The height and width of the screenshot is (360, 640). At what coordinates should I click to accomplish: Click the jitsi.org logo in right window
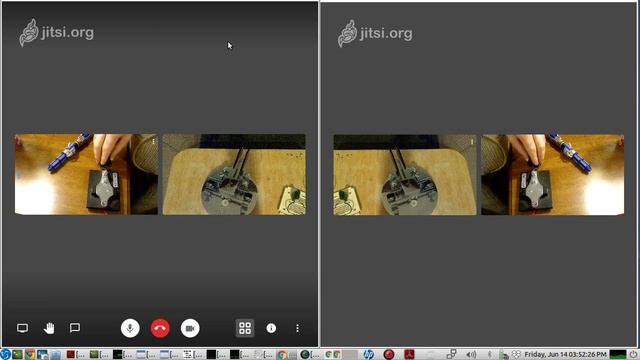point(375,33)
